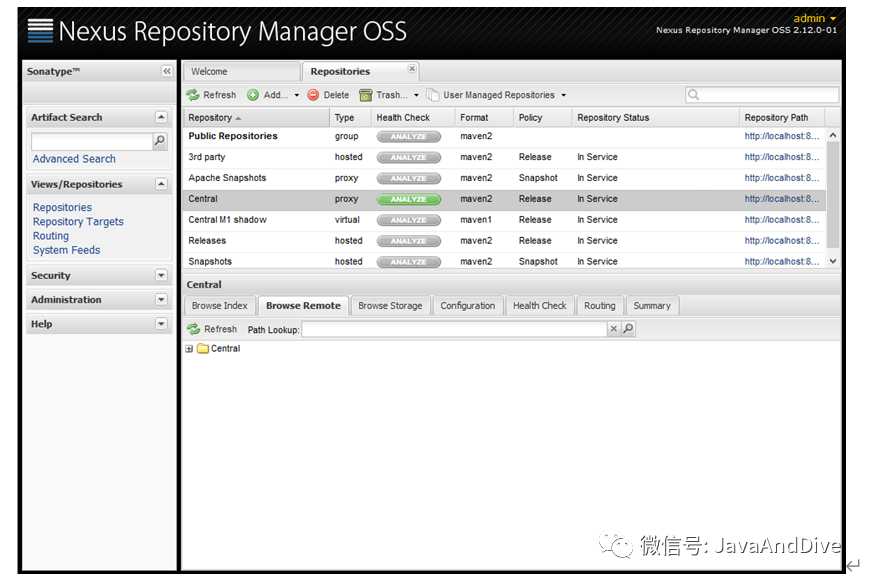The height and width of the screenshot is (583, 869).
Task: Click the green Add repository icon
Action: (x=253, y=95)
